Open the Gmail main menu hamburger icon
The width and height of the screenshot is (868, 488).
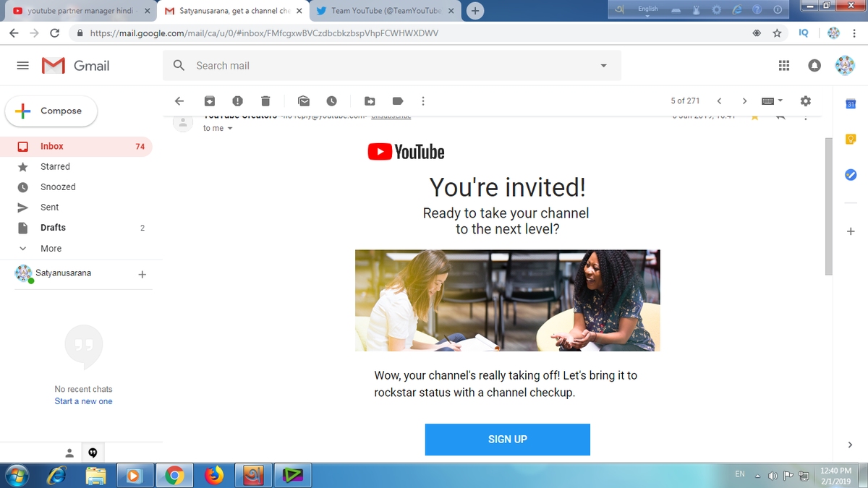click(23, 65)
